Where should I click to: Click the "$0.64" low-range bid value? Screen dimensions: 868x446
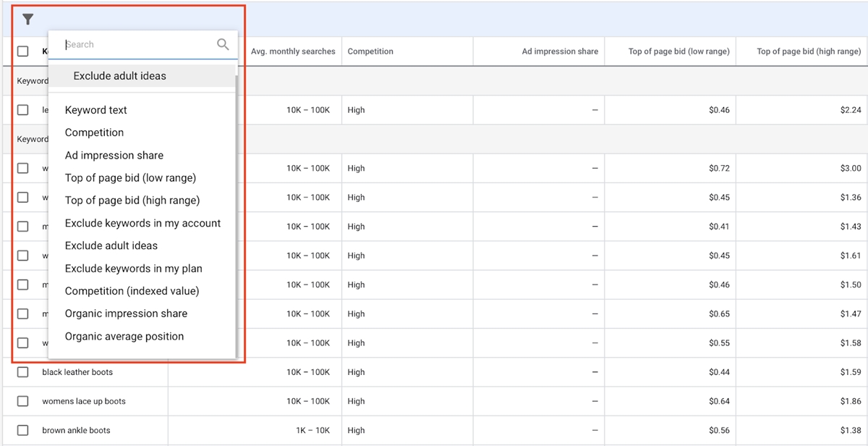[719, 401]
